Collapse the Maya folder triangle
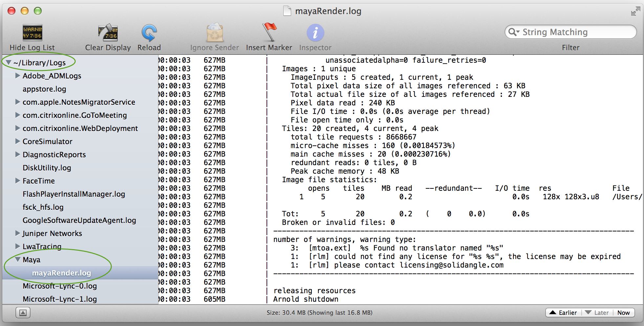The height and width of the screenshot is (326, 644). (18, 259)
